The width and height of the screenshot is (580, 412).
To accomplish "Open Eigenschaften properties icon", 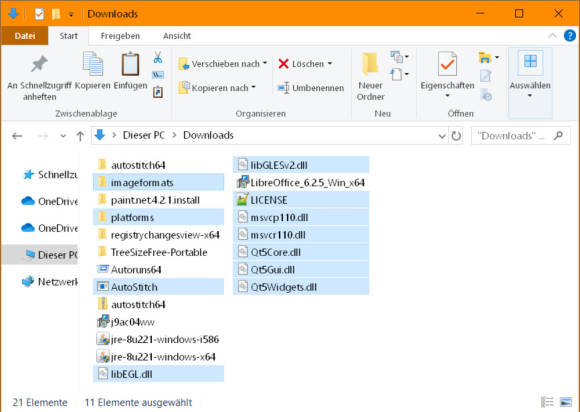I will 447,64.
